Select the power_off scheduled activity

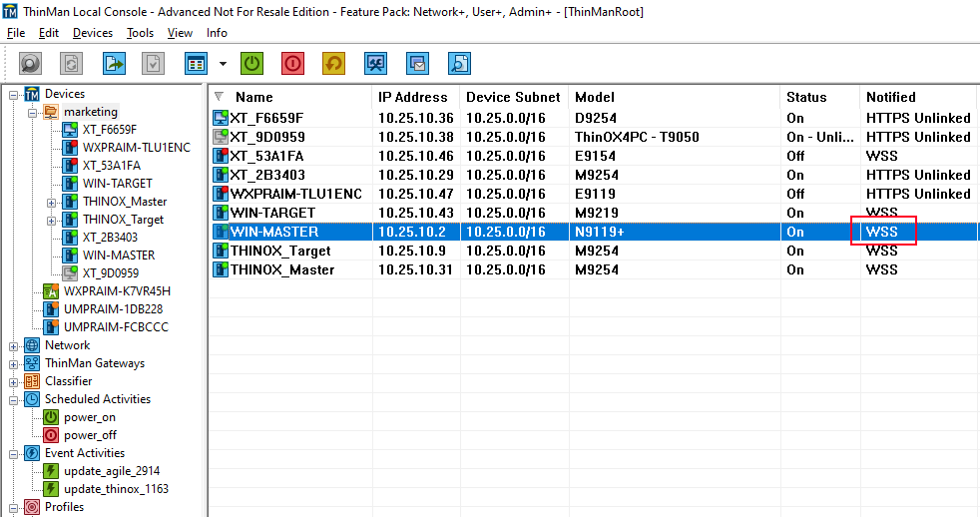90,435
